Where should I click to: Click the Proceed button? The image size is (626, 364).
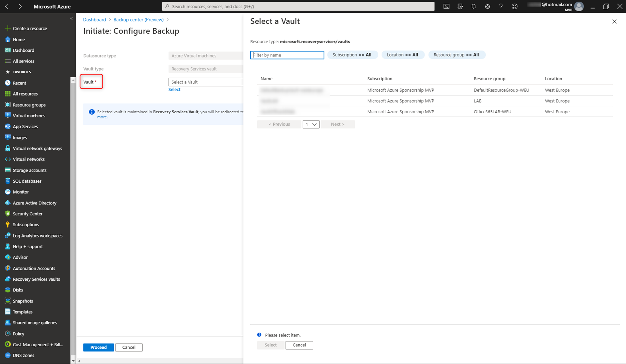tap(98, 347)
